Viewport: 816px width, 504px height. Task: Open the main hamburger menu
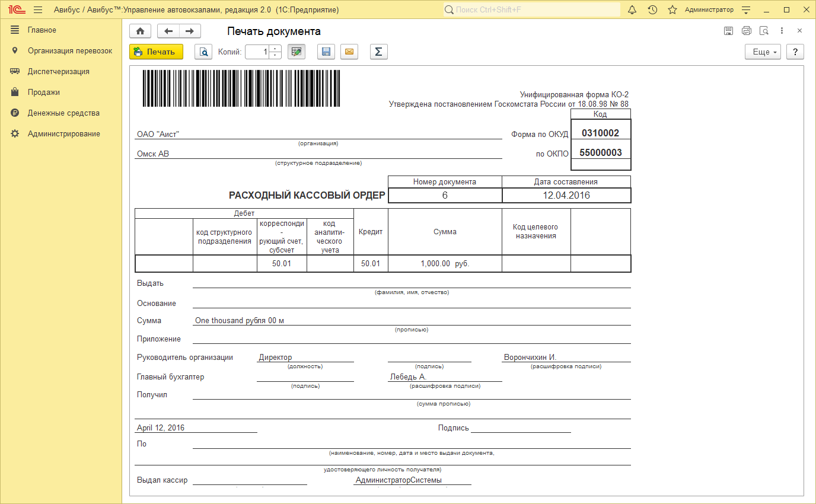pyautogui.click(x=38, y=10)
